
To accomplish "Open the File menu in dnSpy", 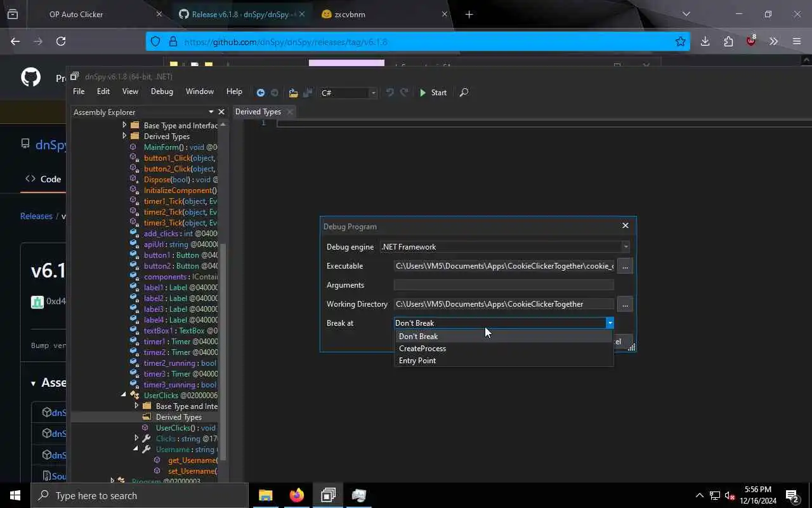I will 79,91.
